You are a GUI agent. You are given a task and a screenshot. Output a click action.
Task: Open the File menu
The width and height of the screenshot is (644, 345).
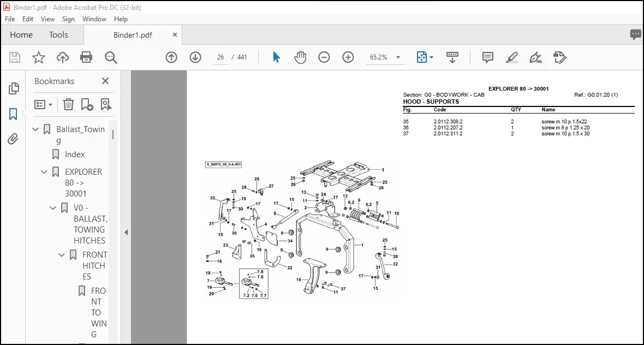point(10,19)
